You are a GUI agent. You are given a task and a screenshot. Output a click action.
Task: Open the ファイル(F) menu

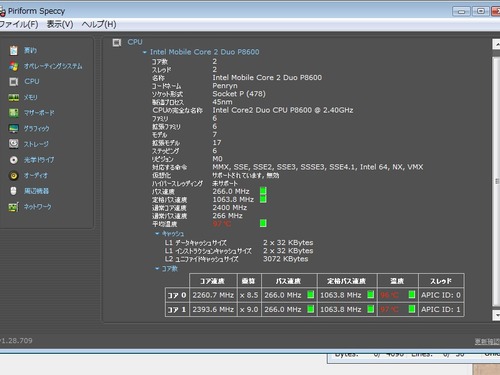tap(19, 24)
